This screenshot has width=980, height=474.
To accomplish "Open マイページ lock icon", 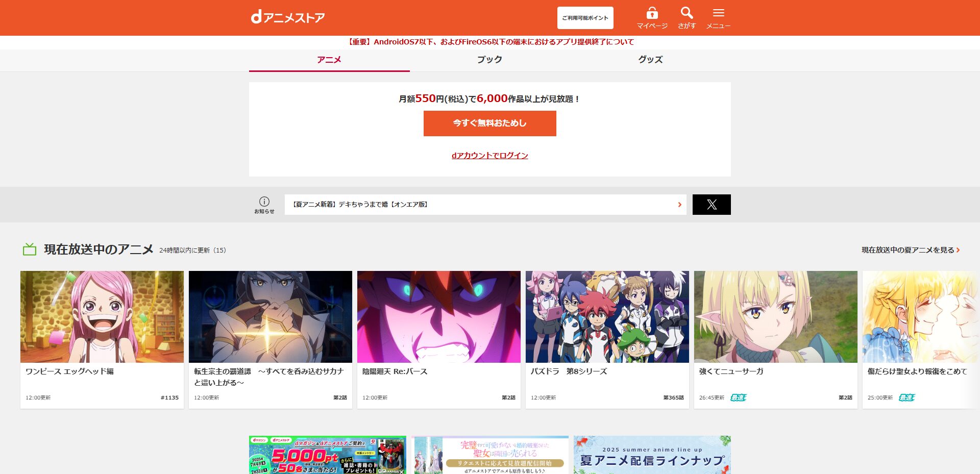I will point(652,18).
